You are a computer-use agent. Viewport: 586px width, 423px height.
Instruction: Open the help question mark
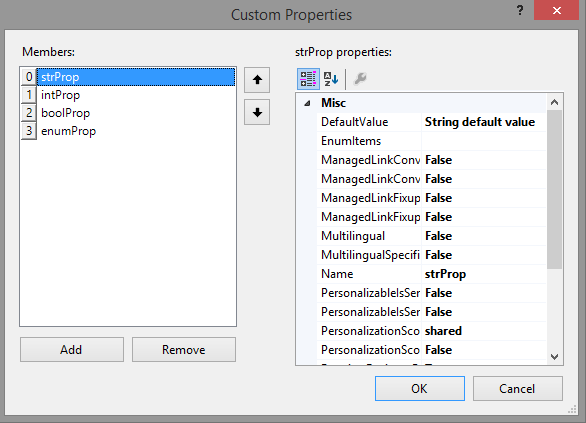(520, 10)
